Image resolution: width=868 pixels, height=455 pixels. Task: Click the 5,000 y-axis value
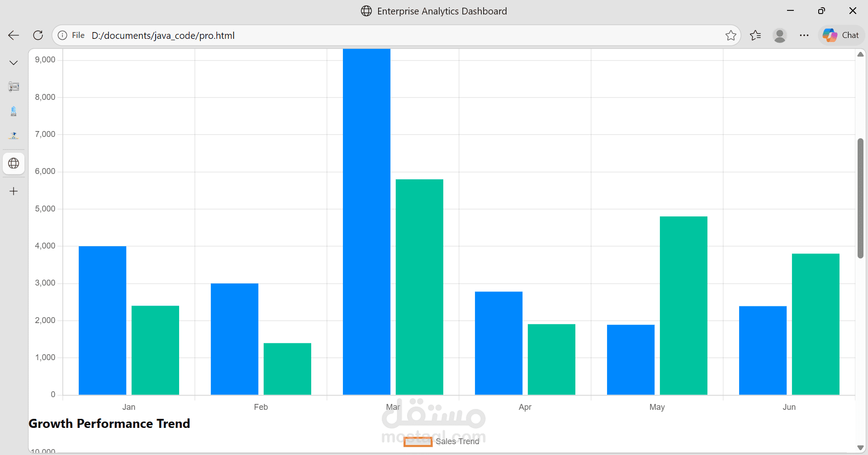(45, 209)
